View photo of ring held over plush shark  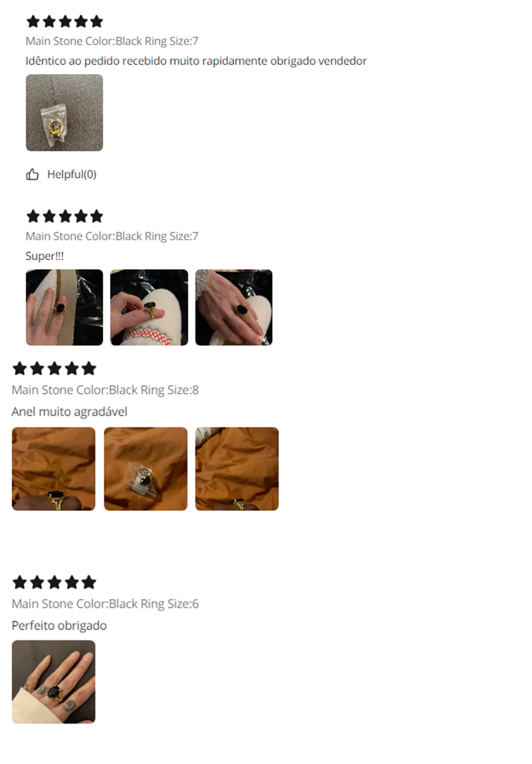[149, 307]
